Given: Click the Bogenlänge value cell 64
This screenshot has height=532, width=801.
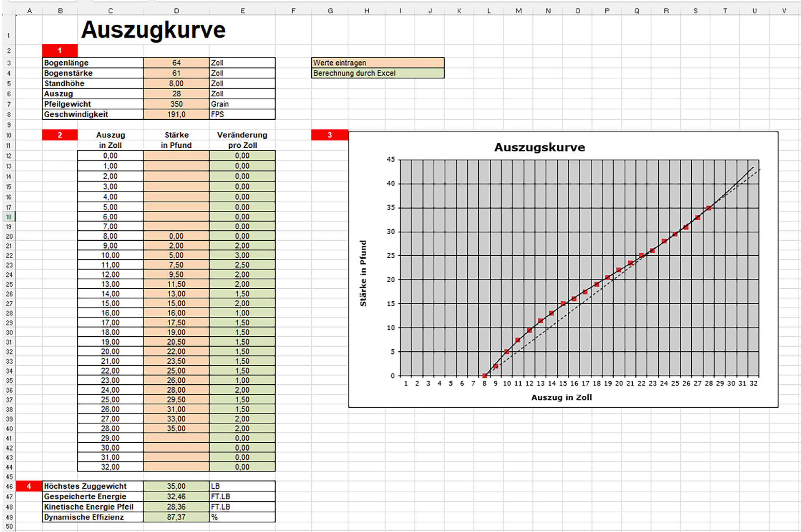Looking at the screenshot, I should coord(176,63).
